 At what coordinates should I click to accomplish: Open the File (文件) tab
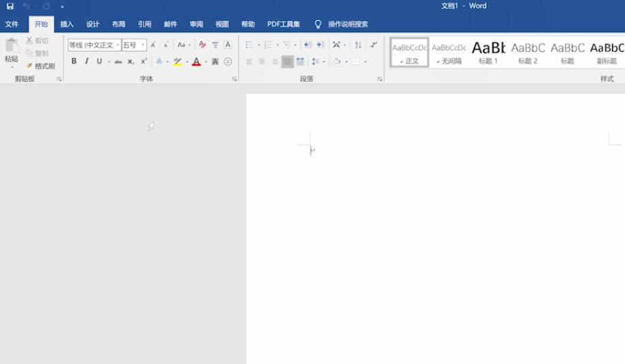(x=12, y=25)
